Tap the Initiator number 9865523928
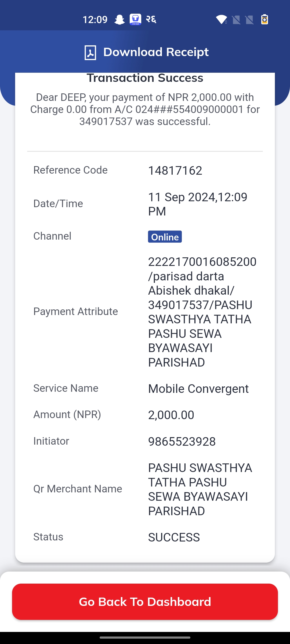 182,442
